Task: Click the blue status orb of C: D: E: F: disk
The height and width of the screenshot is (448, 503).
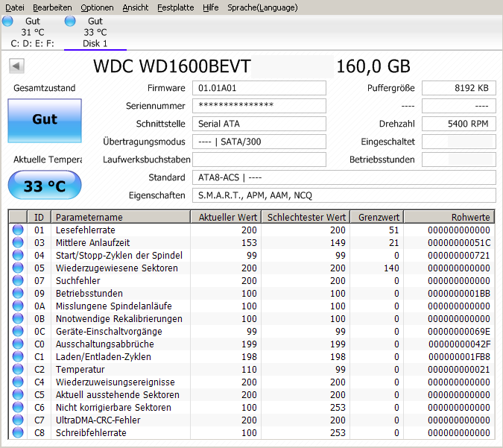Action: coord(7,21)
